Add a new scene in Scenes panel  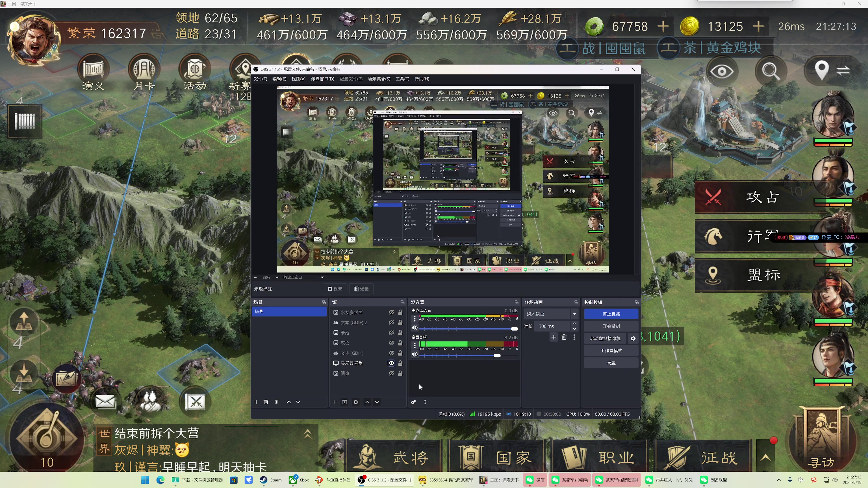coord(256,402)
